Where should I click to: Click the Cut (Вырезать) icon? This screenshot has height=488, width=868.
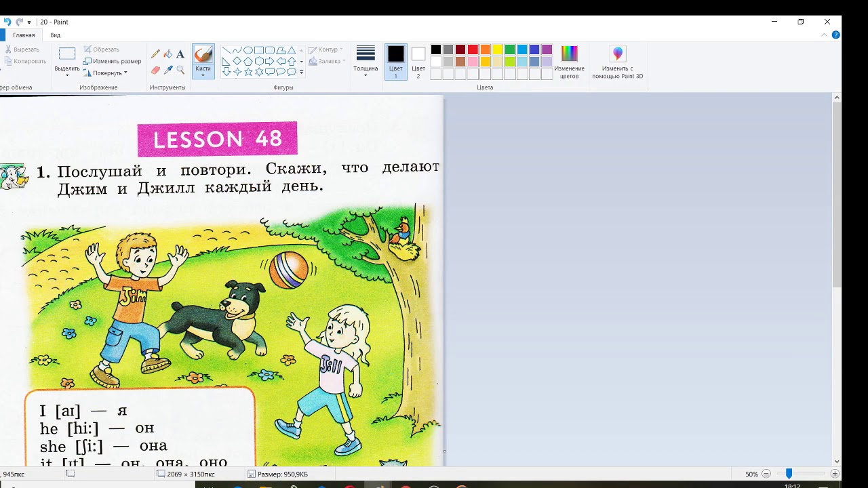point(8,49)
